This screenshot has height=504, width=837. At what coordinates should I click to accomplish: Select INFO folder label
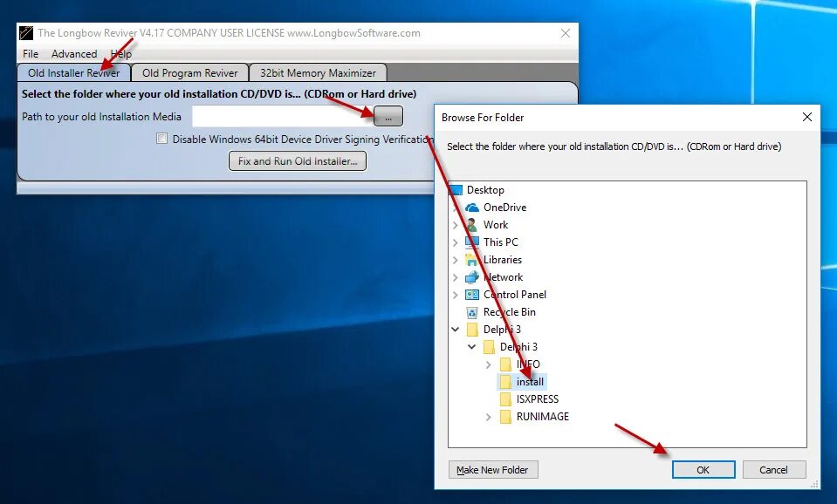pyautogui.click(x=528, y=364)
